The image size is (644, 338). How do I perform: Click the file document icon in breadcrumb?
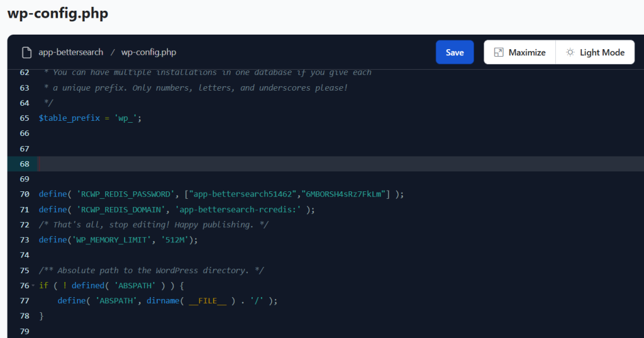pos(26,52)
